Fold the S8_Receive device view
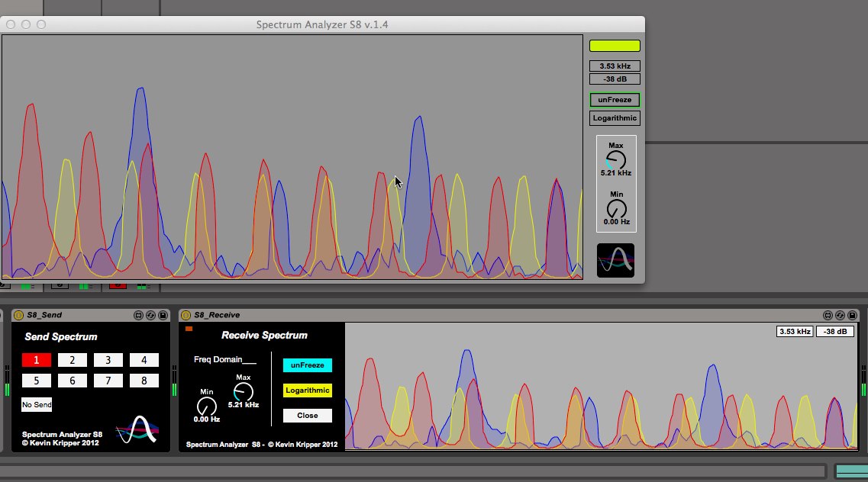Screen dimensions: 868x482 pyautogui.click(x=828, y=314)
